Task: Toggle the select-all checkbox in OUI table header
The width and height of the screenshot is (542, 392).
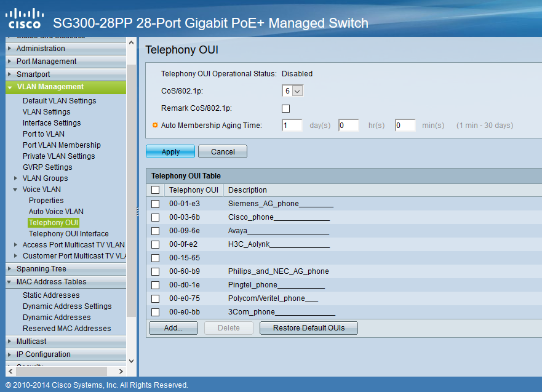Action: click(x=156, y=190)
